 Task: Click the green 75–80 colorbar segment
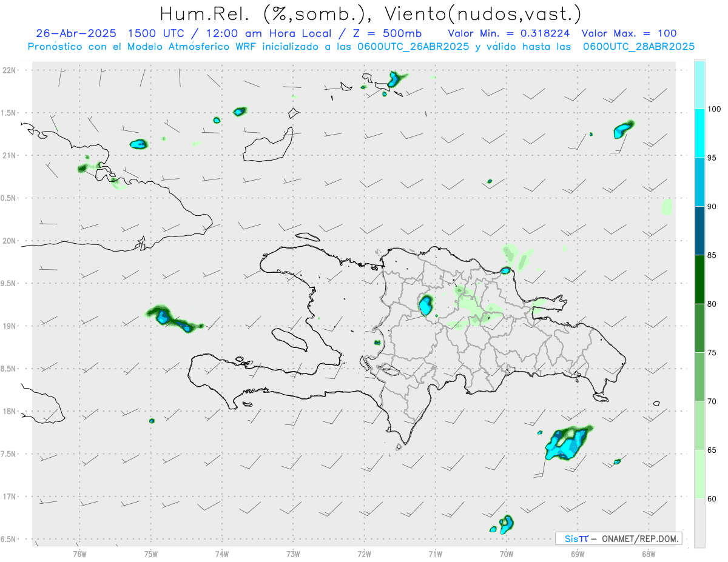coord(699,328)
